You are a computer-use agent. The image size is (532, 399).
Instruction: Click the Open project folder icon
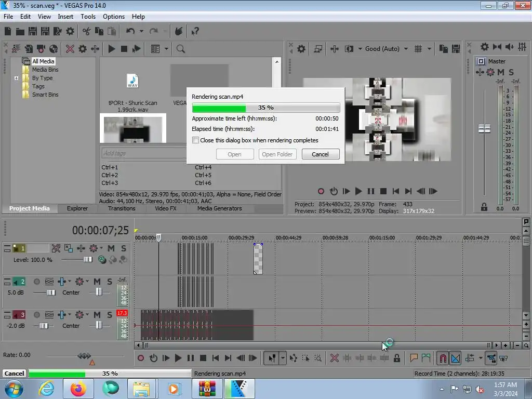point(20,32)
